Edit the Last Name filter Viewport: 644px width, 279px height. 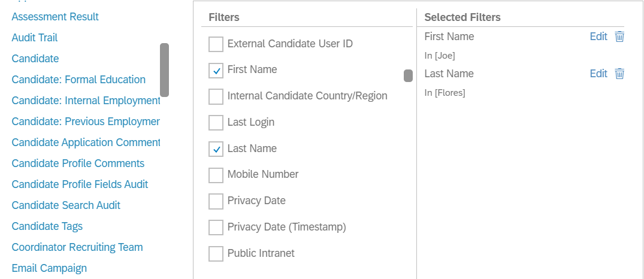tap(598, 74)
